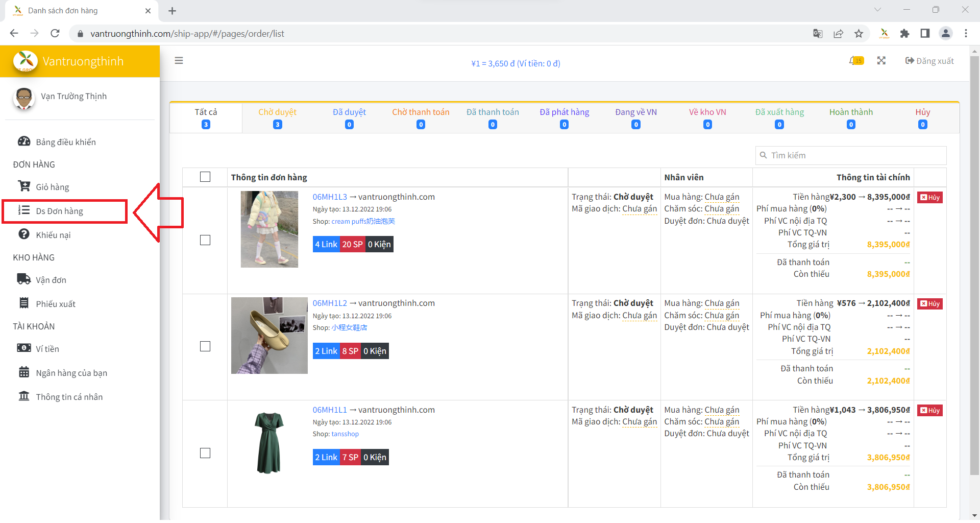The image size is (980, 523).
Task: Open Phiếu xuất receipt icon
Action: pyautogui.click(x=24, y=303)
